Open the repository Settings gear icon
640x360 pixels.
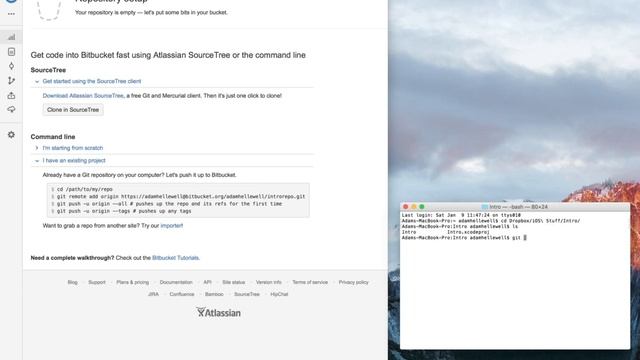coord(11,135)
